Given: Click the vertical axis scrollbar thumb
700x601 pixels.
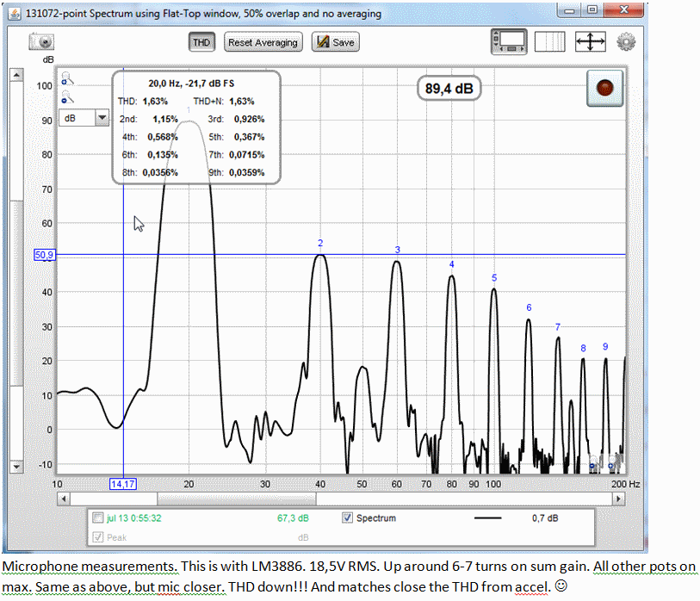Looking at the screenshot, I should (x=16, y=294).
